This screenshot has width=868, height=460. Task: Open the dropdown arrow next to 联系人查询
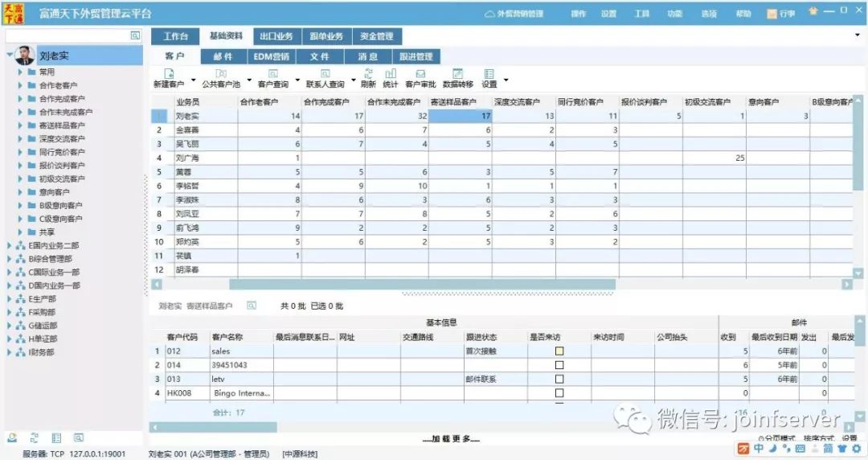pos(353,80)
